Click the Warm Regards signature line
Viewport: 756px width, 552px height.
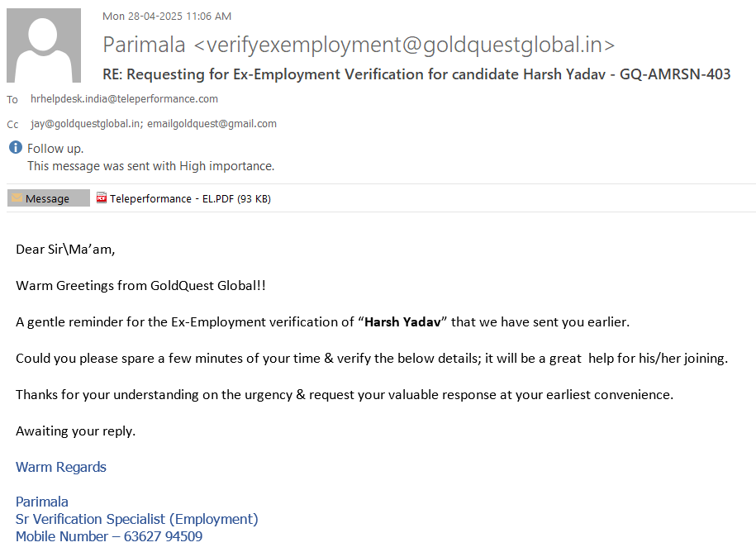61,467
